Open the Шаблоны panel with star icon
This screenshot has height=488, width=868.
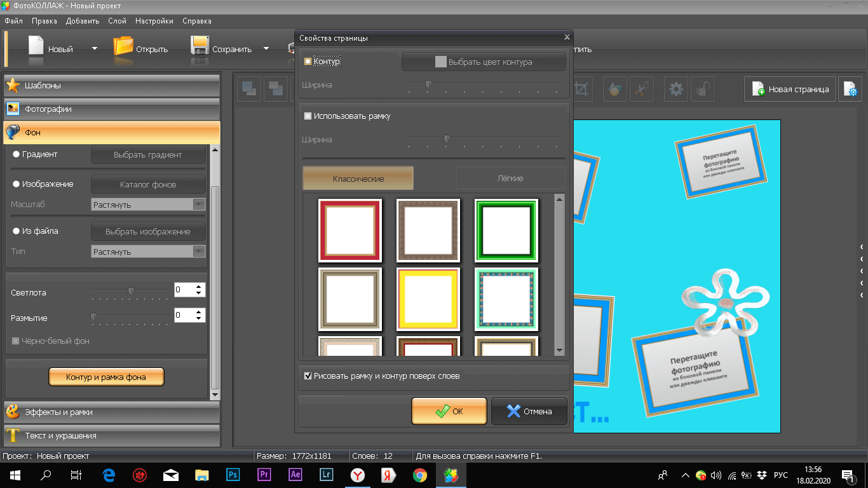click(112, 85)
